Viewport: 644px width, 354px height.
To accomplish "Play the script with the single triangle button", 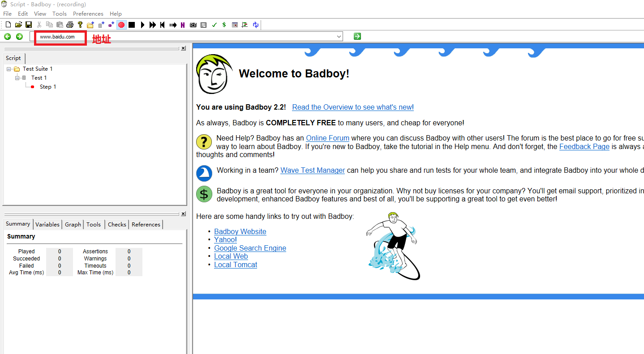I will point(142,25).
